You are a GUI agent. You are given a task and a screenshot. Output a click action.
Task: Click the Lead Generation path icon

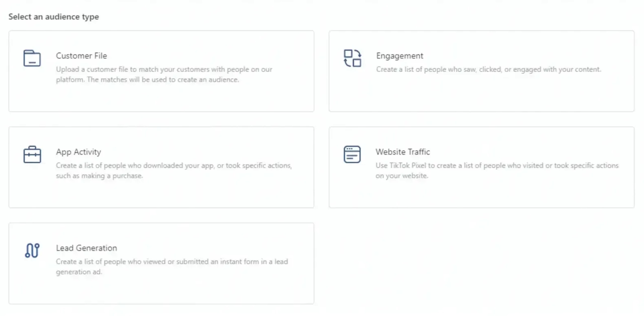[x=32, y=250]
